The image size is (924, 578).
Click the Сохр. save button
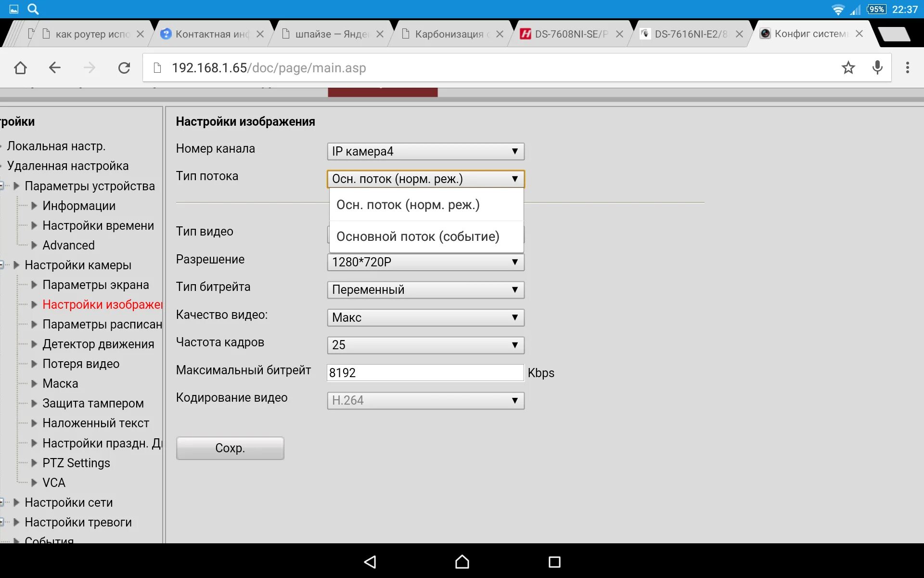[229, 447]
